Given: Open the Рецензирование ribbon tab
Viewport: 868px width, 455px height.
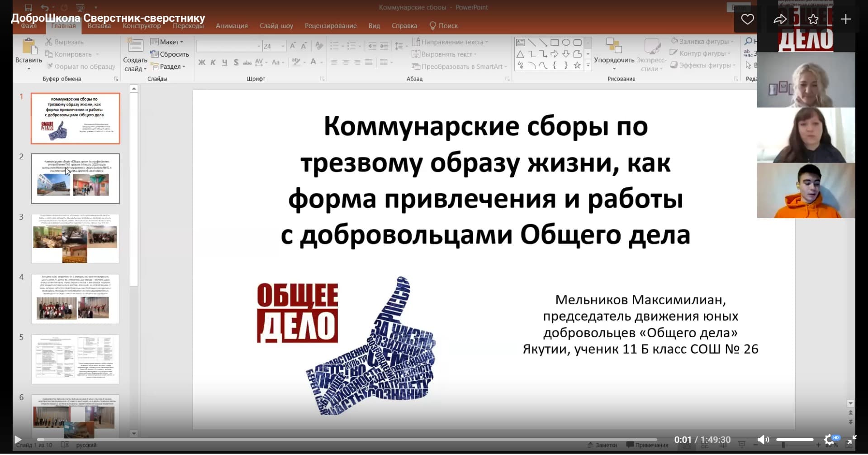Looking at the screenshot, I should [x=331, y=26].
